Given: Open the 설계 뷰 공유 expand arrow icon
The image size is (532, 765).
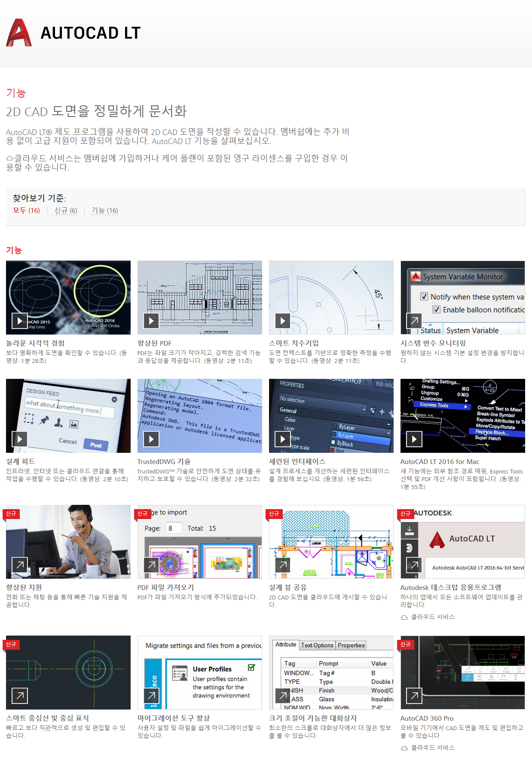Looking at the screenshot, I should point(283,565).
